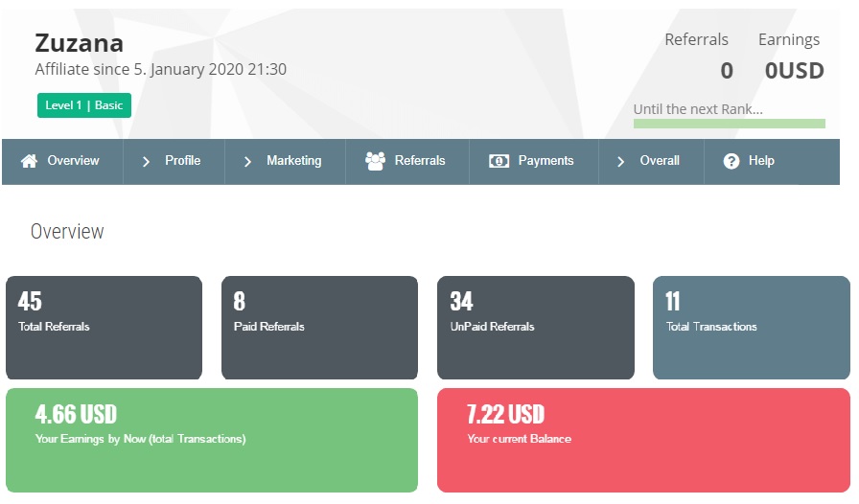Click the question mark Help icon

(731, 161)
